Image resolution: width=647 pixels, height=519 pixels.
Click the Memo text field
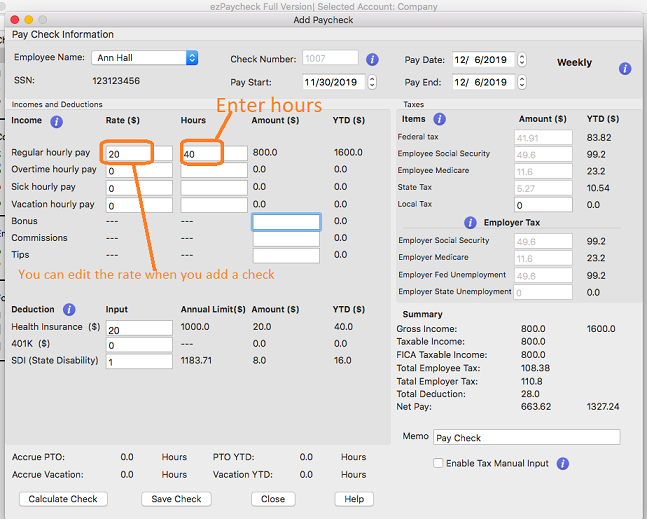(526, 437)
